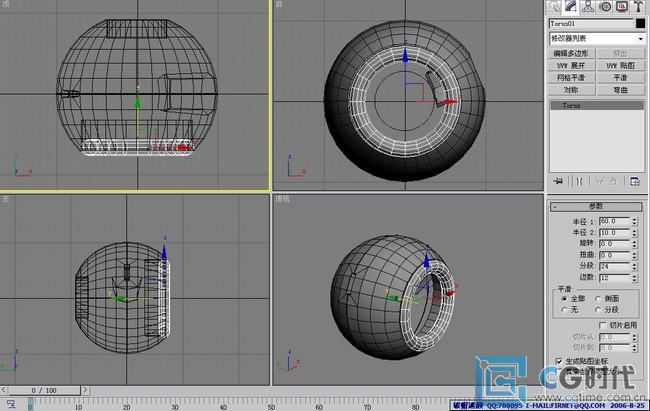Click the red X gizmo arrow in front viewport
Viewport: 650px width, 411px height.
tap(451, 102)
